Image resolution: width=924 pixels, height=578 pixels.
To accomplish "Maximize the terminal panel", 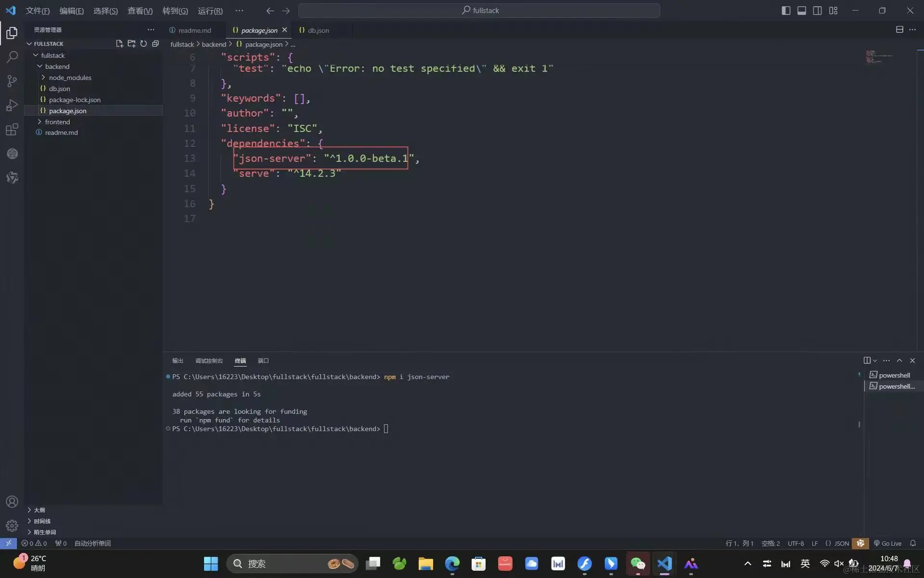I will (x=899, y=360).
